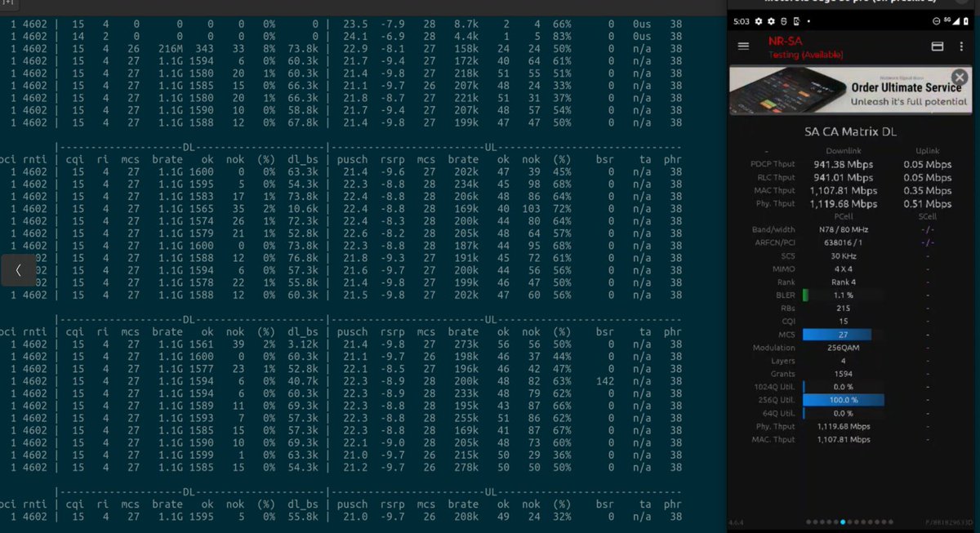Click the 3.12k dl_bs value in terminal
Screen dimensions: 980x533
301,344
